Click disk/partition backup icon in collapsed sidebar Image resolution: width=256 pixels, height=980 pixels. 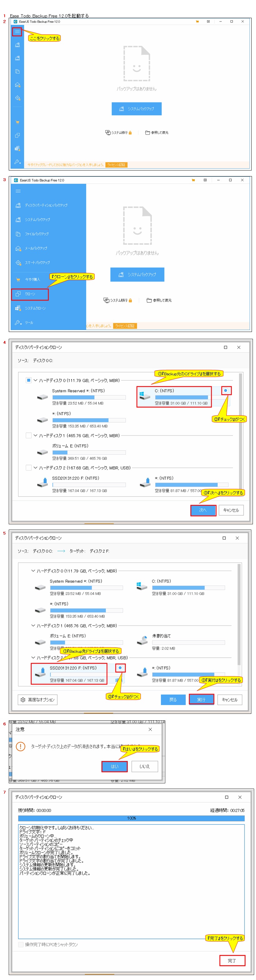tap(17, 45)
